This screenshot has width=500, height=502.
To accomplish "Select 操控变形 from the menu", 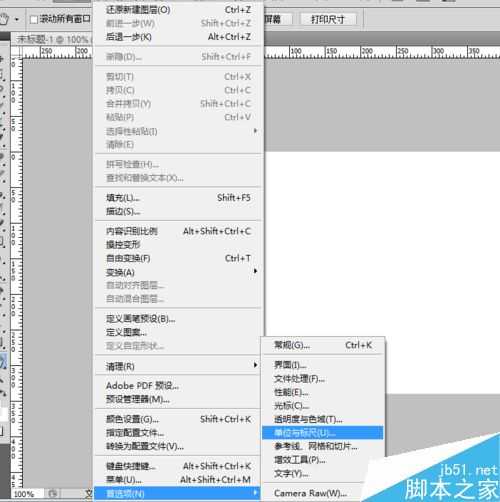I will pos(178,245).
